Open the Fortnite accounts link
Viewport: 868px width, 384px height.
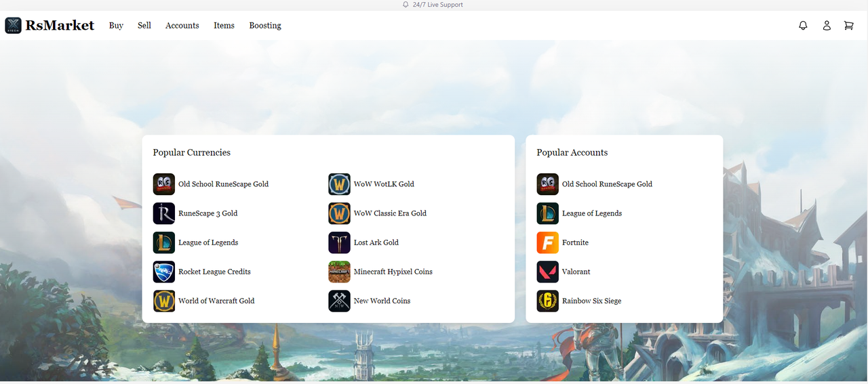[x=575, y=242]
